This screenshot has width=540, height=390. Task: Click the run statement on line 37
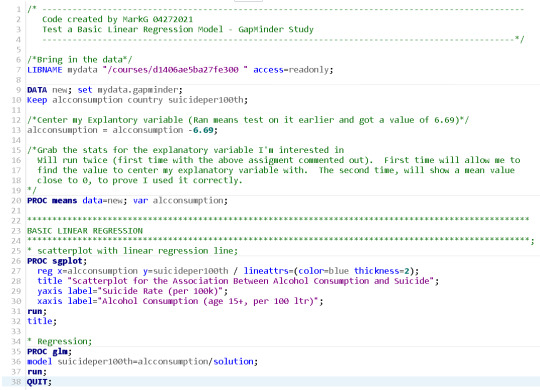click(x=37, y=372)
